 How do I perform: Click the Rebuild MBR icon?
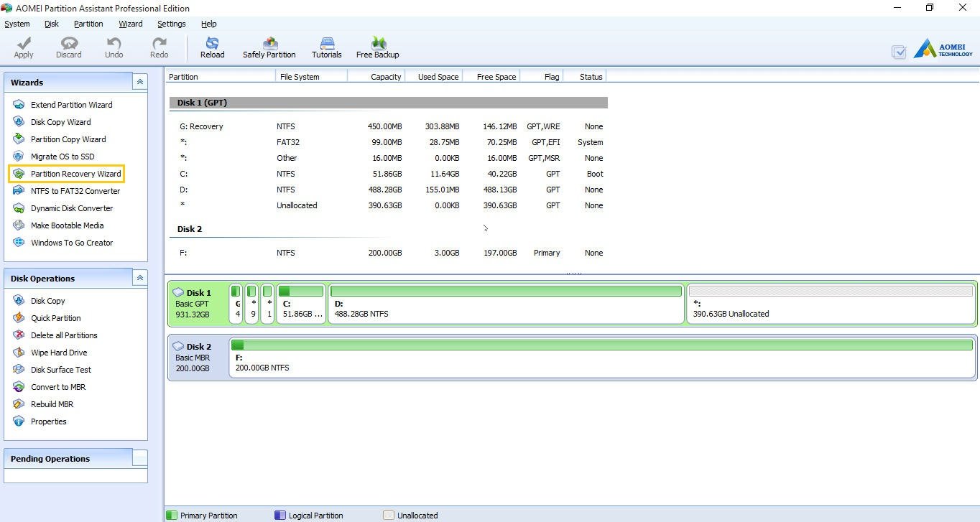click(x=19, y=404)
